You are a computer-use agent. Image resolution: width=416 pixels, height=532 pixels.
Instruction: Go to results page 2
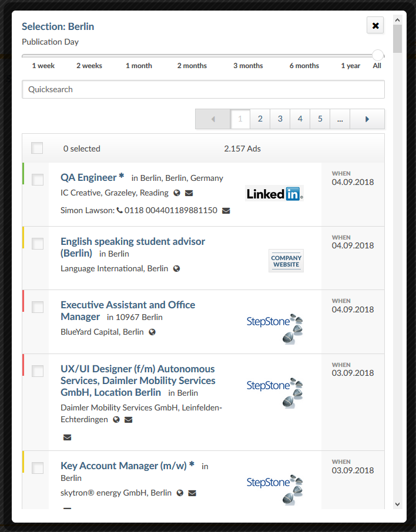260,119
